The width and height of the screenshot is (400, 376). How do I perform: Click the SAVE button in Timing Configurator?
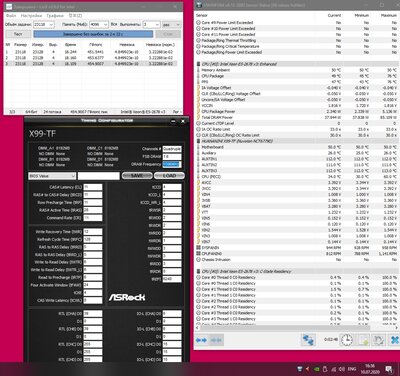coord(137,176)
